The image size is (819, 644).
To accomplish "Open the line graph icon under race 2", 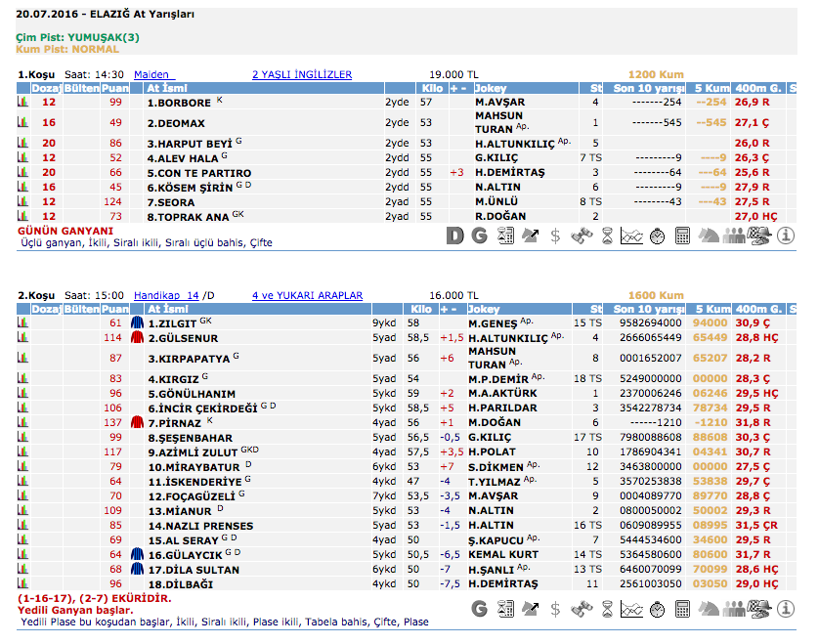I will point(631,609).
